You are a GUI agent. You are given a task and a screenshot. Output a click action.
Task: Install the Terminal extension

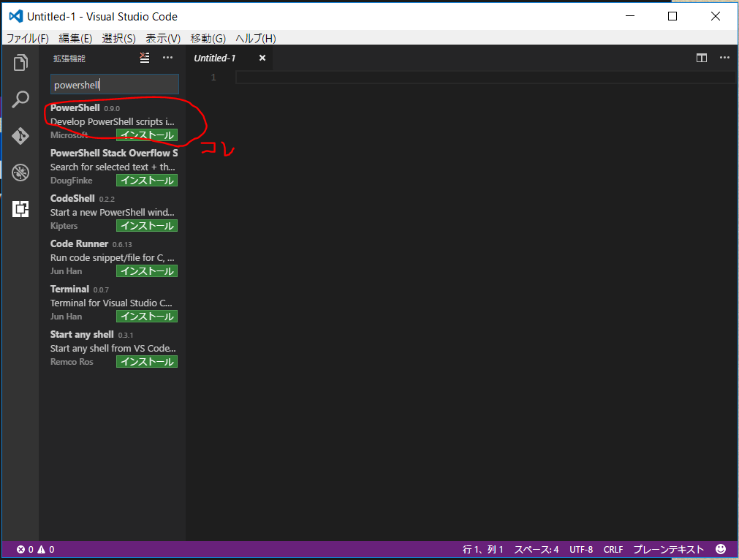[x=147, y=316]
